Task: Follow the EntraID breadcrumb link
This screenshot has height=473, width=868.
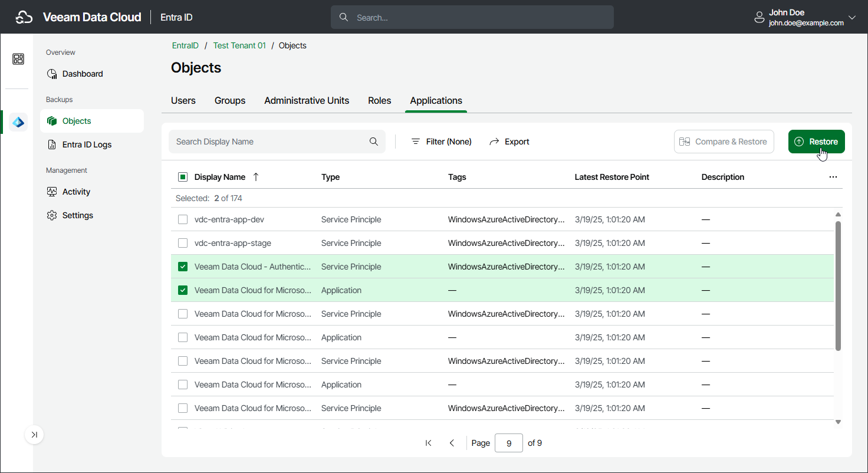Action: click(x=185, y=45)
